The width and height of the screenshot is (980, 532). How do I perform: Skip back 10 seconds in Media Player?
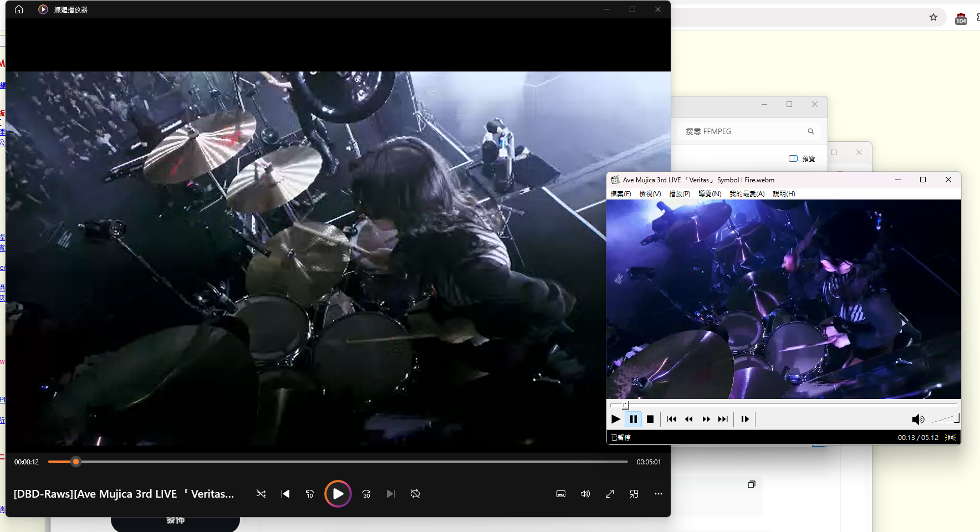pyautogui.click(x=310, y=494)
